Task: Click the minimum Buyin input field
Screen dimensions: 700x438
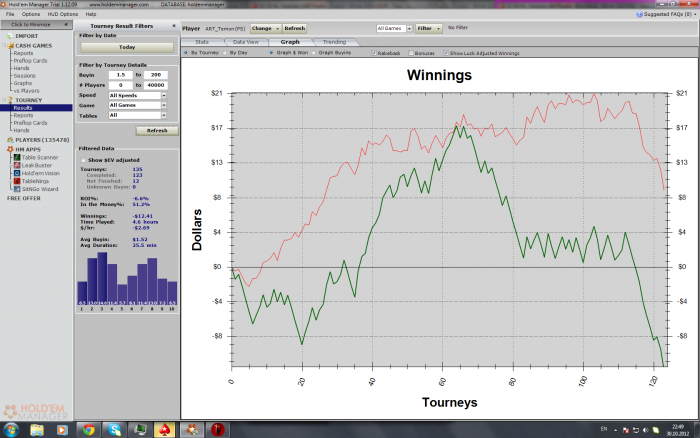Action: 121,75
